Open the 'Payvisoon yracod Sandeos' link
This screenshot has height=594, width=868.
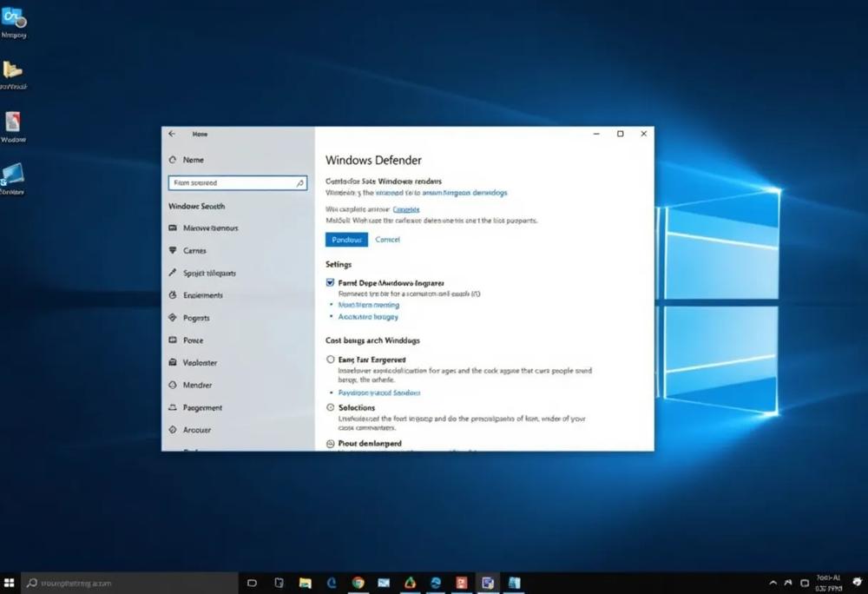coord(379,393)
